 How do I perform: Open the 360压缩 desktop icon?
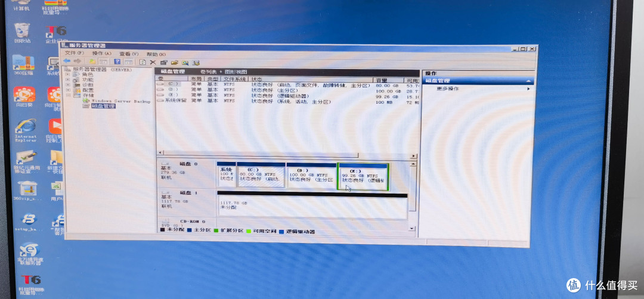23,65
